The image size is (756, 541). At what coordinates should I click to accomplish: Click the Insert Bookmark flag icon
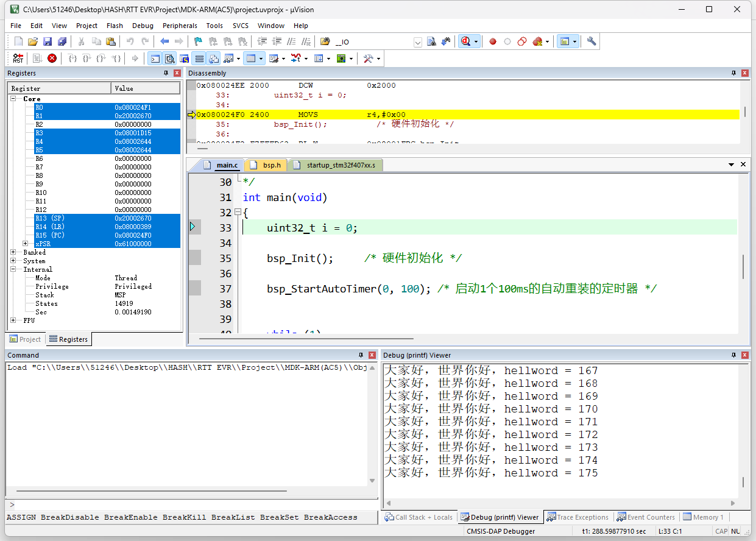[x=198, y=41]
